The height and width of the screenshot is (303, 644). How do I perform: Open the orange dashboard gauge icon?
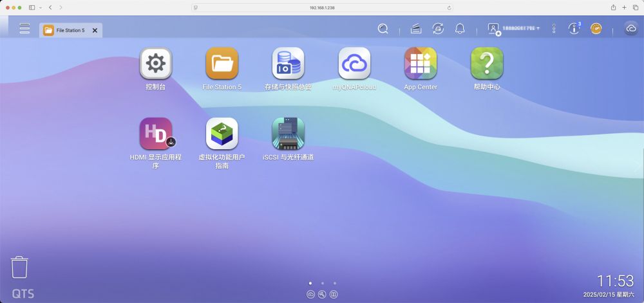click(596, 29)
